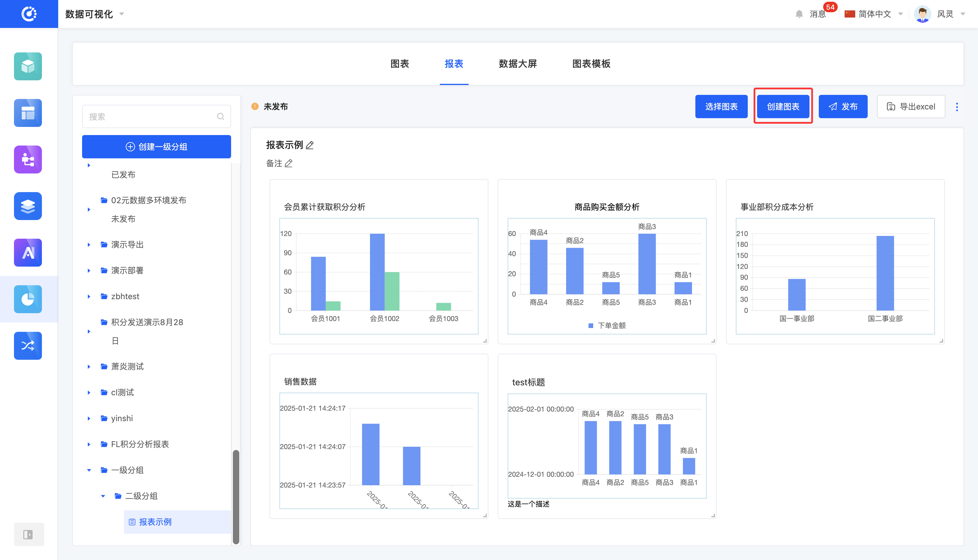Click the 创建图表 button
Image resolution: width=978 pixels, height=560 pixels.
coord(783,107)
